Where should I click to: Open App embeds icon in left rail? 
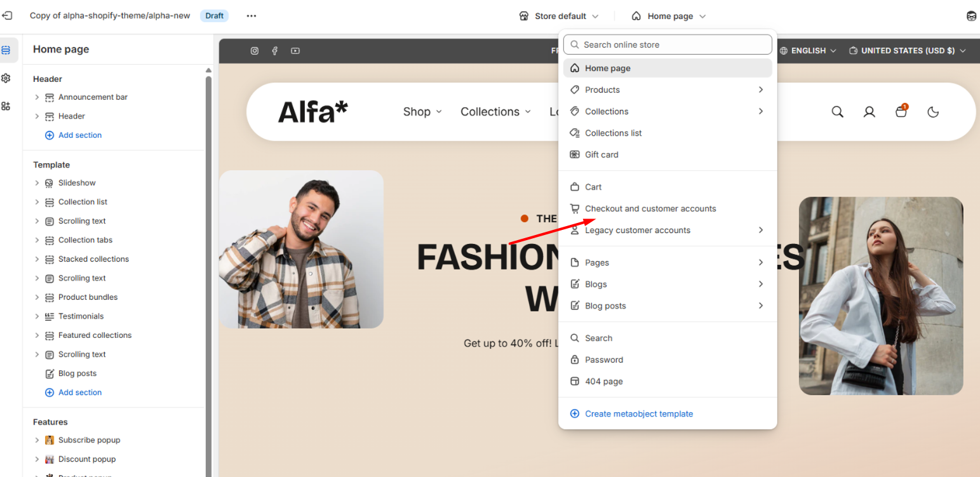[6, 106]
